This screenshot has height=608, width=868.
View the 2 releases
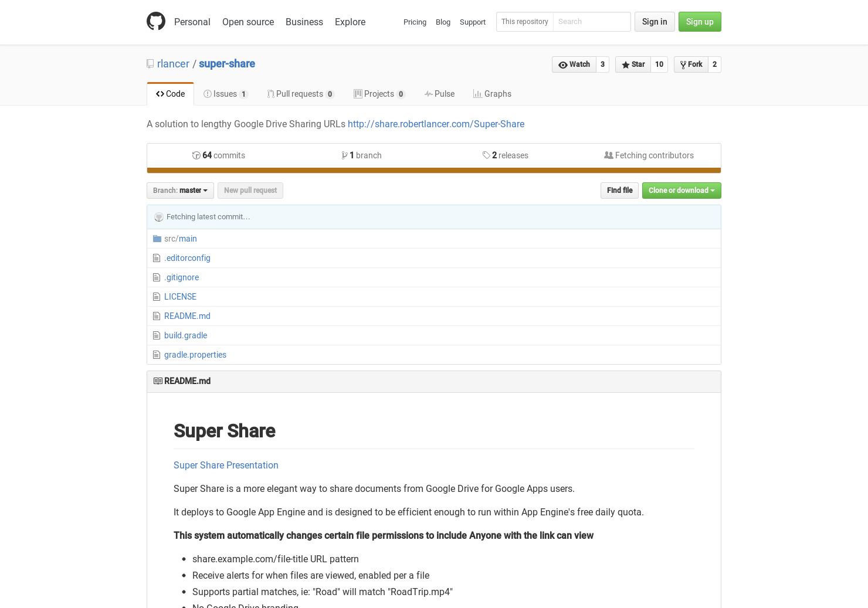[x=506, y=155]
